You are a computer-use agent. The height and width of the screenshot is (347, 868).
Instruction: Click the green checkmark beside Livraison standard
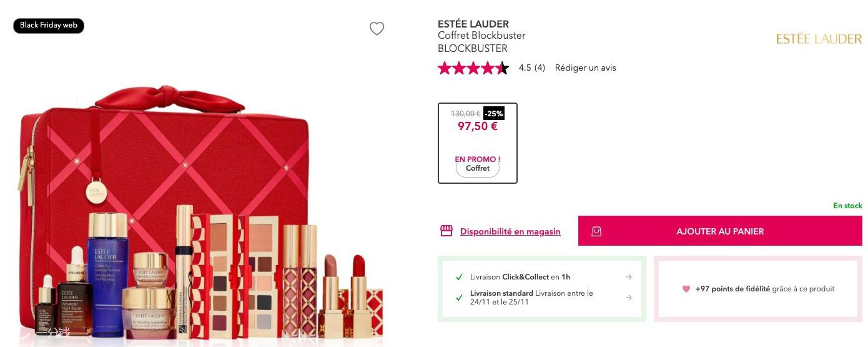coord(460,297)
